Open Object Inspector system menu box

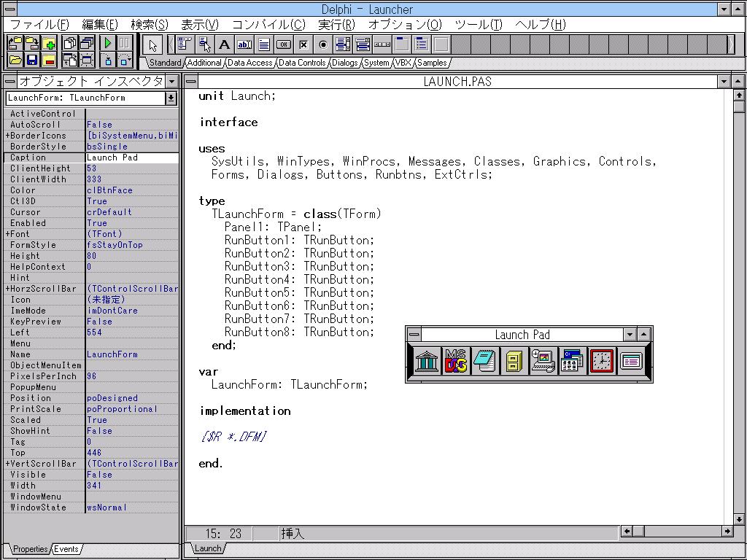[x=10, y=82]
